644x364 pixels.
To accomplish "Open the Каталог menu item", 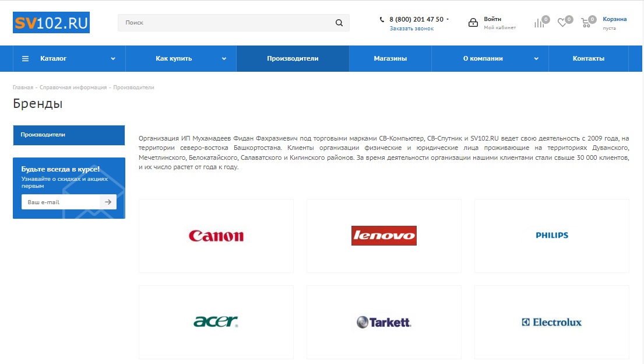I will click(x=54, y=58).
